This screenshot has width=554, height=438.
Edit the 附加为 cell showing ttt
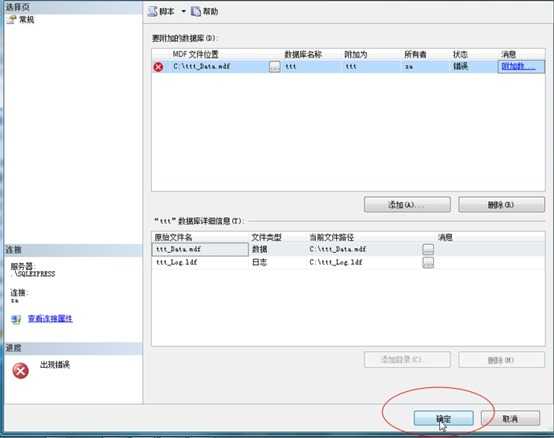coord(351,66)
